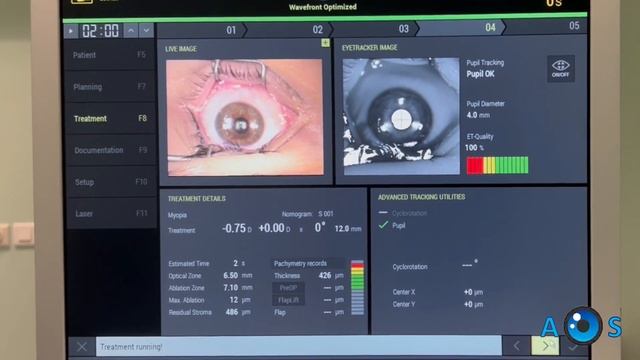Select the FlapLift pachymetry button
Viewport: 640px width, 360px height.
[x=289, y=300]
